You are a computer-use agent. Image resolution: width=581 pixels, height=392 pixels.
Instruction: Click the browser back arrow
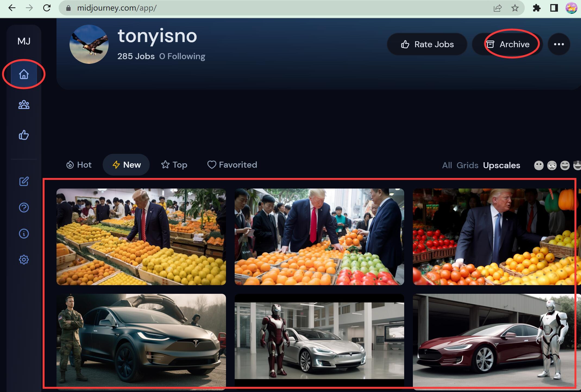12,8
